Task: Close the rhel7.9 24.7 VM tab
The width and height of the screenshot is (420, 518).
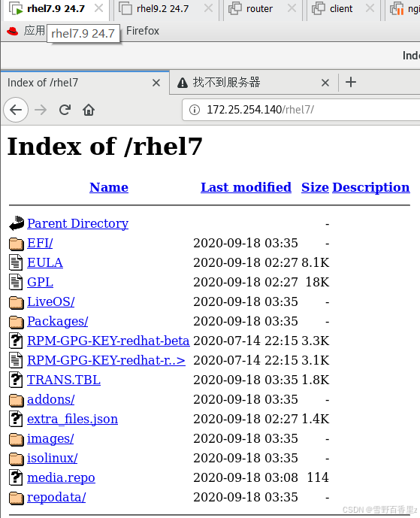Action: 98,8
